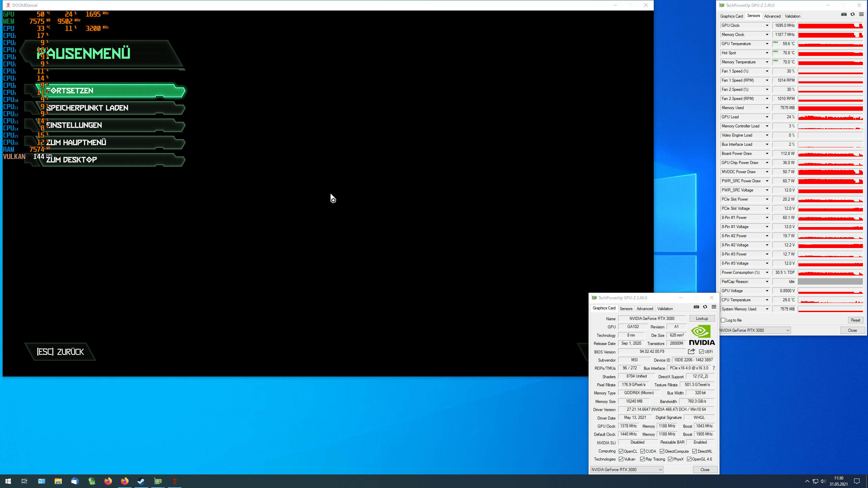Screen dimensions: 868x488
Task: Toggle the Vulkan checkbox
Action: tap(621, 460)
